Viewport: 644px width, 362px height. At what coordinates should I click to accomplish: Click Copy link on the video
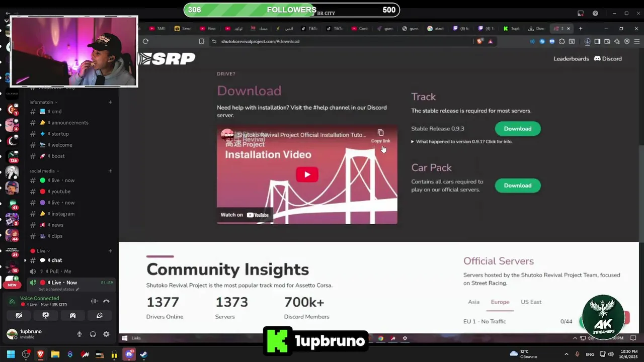click(380, 136)
